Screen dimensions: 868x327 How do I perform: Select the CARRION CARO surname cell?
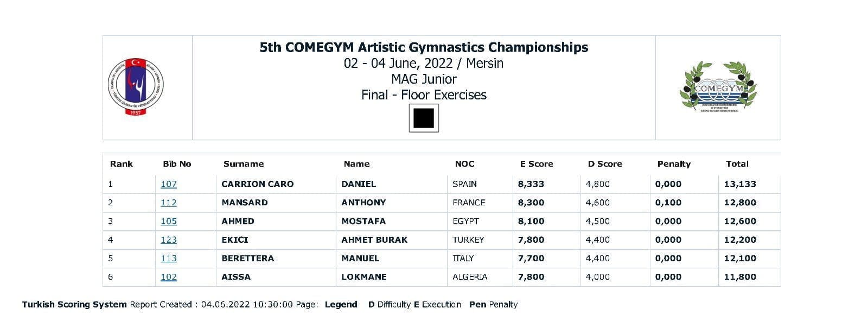276,184
